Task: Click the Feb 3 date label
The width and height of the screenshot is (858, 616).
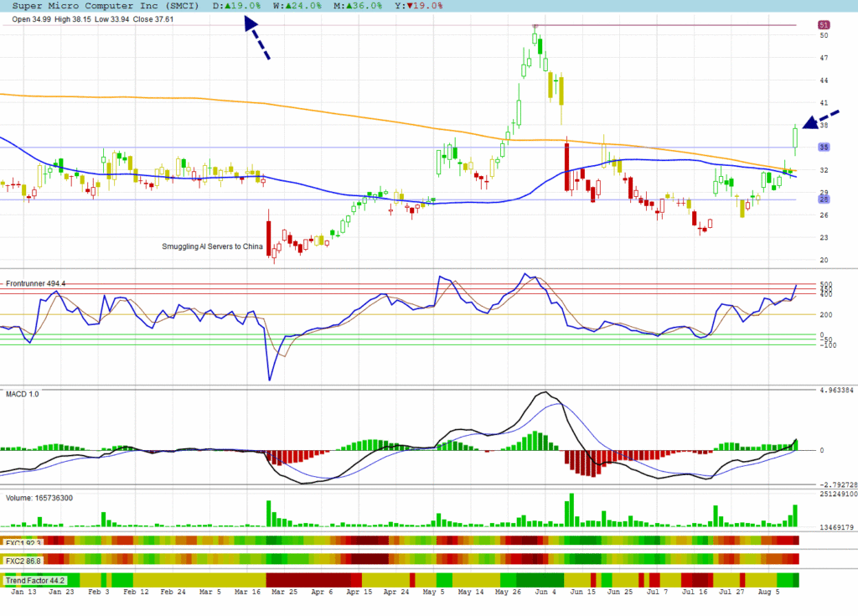Action: tap(99, 592)
